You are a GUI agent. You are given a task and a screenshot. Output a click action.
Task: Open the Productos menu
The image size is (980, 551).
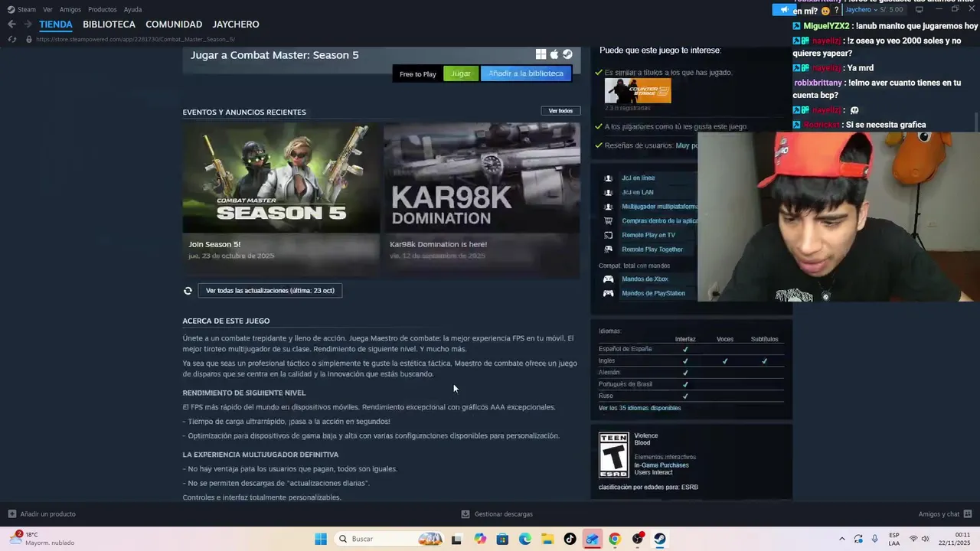pos(103,9)
